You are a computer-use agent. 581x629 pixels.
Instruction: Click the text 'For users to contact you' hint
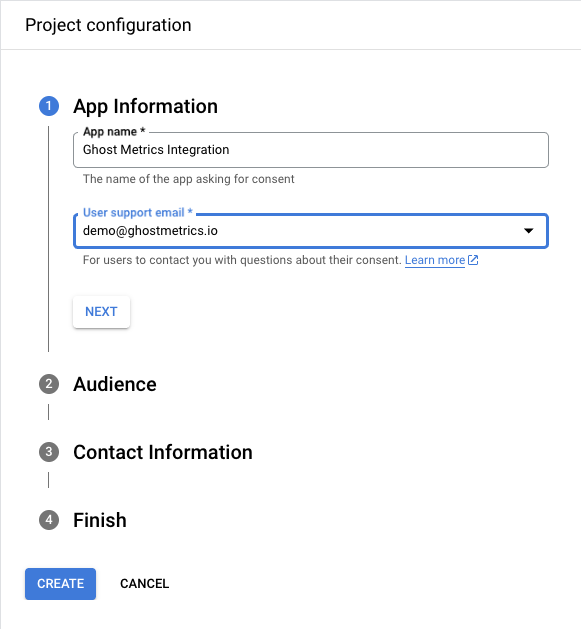coord(242,260)
